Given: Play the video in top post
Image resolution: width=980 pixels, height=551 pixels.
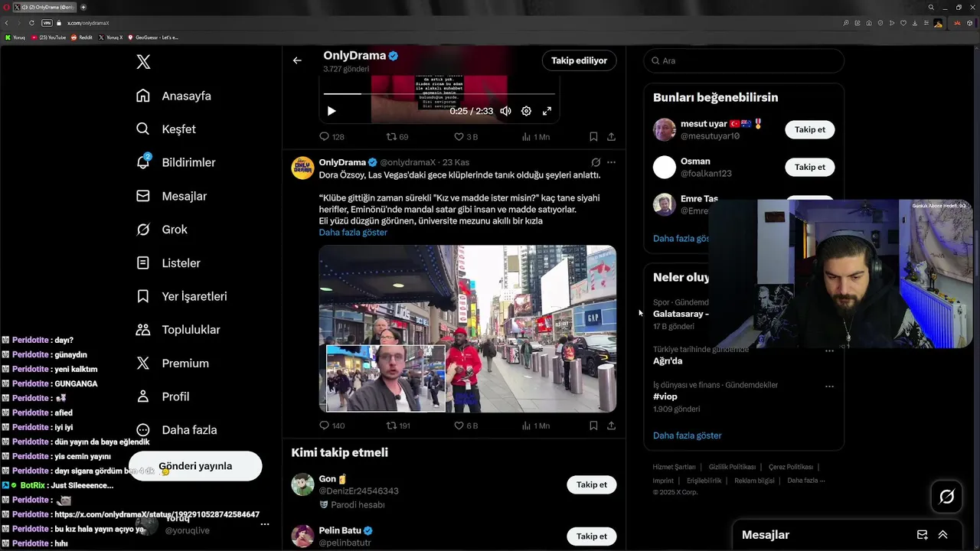Looking at the screenshot, I should pos(332,111).
